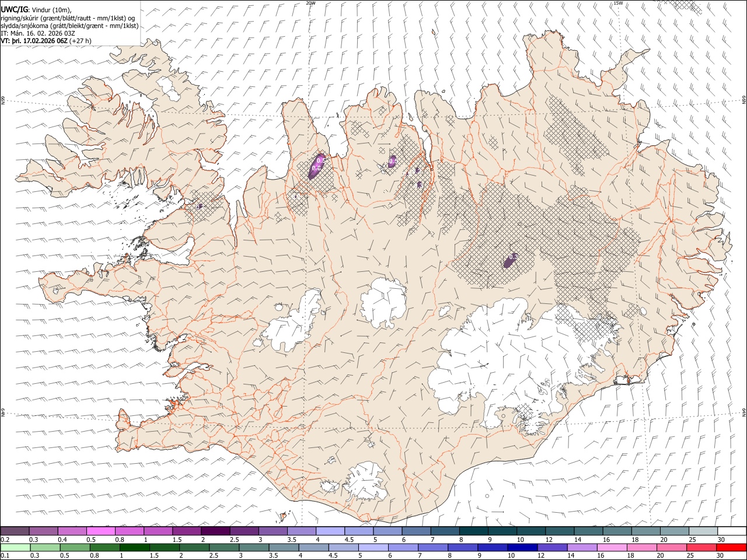Image resolution: width=747 pixels, height=560 pixels.
Task: Select the dark purple snow swatch between 2 and 2.5
Action: coord(215,531)
